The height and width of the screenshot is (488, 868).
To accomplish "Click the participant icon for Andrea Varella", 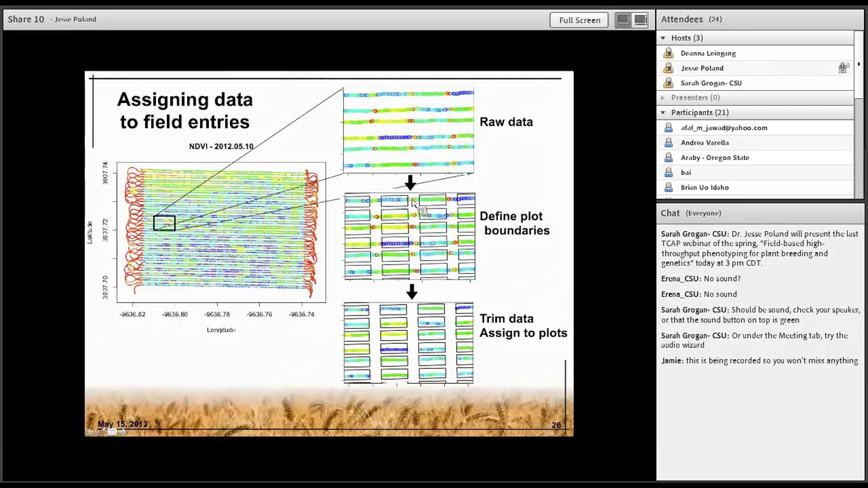I will coord(668,143).
